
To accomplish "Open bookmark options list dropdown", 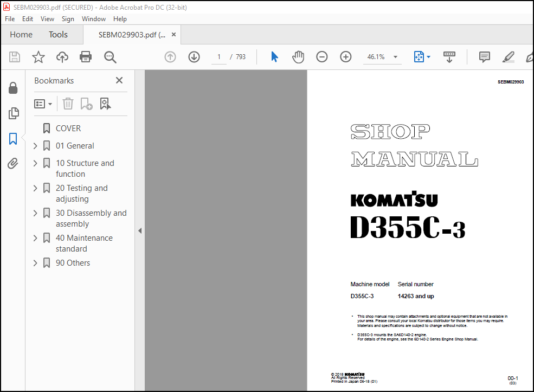I will point(43,104).
